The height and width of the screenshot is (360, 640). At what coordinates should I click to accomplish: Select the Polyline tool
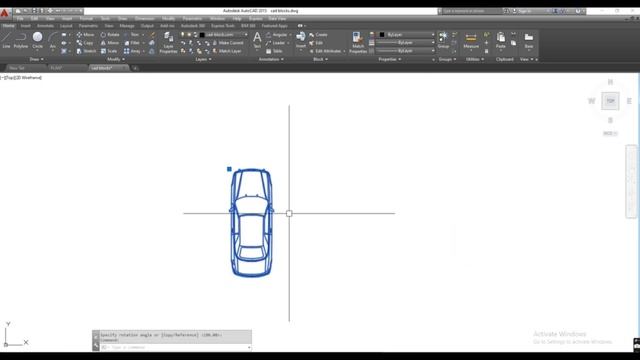[21, 41]
